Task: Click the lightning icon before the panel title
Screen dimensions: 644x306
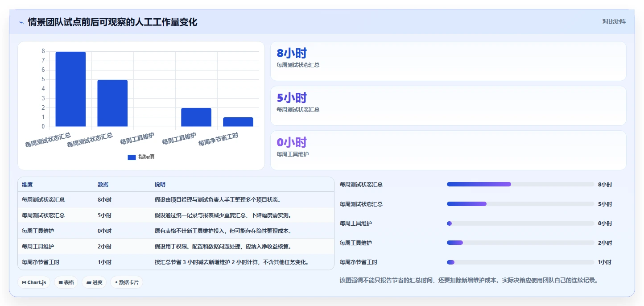Action: pos(21,22)
